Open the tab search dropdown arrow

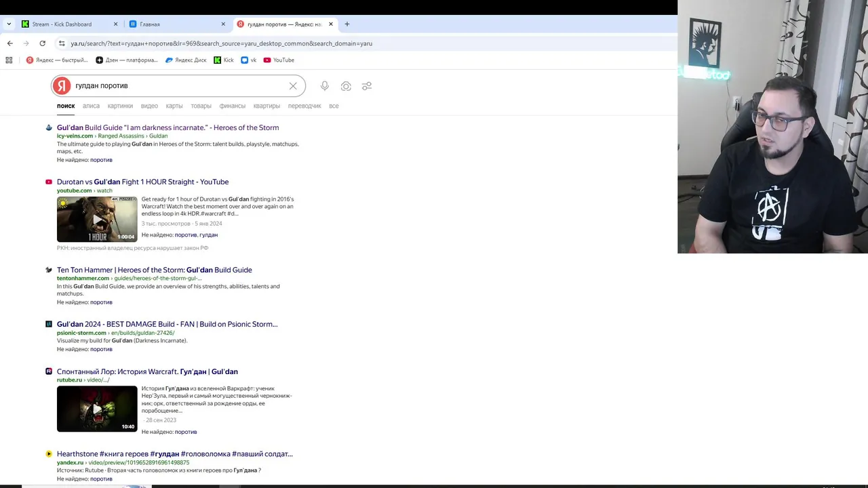[9, 24]
